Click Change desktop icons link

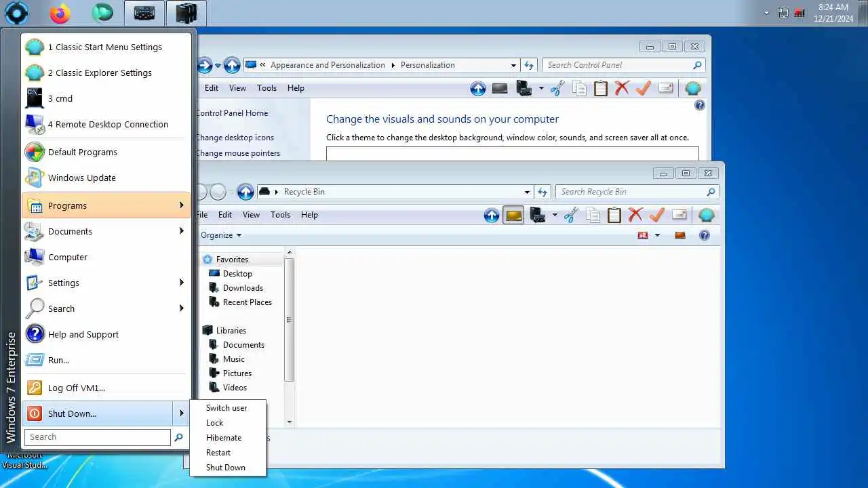click(235, 138)
